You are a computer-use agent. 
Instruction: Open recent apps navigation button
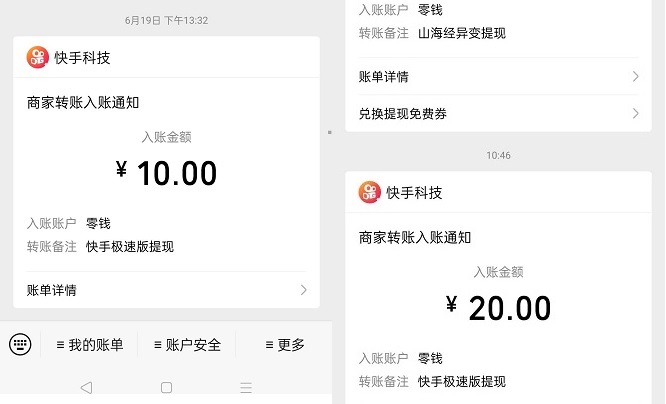(246, 387)
